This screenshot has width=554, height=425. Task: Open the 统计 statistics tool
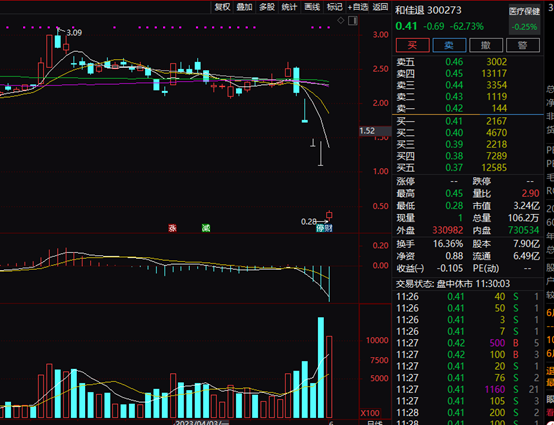coord(290,7)
